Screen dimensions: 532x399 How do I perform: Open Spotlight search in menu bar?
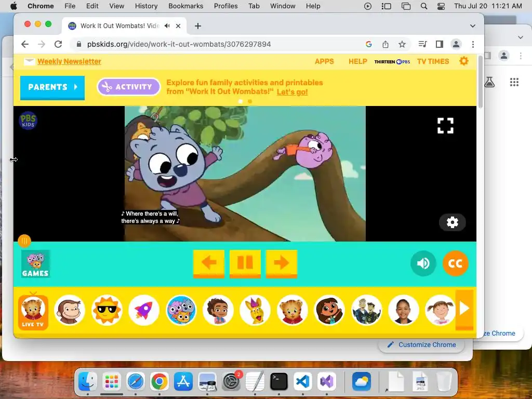(424, 6)
